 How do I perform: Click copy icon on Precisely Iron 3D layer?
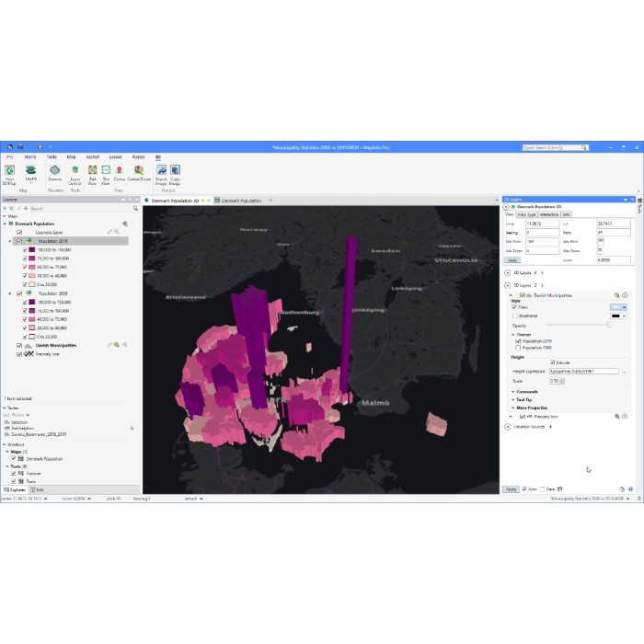click(x=616, y=417)
